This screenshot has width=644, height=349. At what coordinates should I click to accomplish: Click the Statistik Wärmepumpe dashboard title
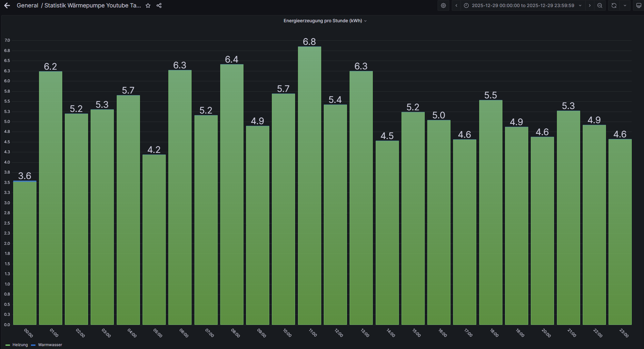click(93, 5)
